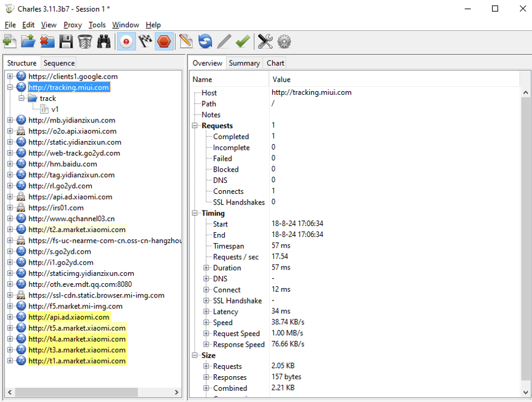532x402 pixels.
Task: Repeat the selected request with the blue arrows icon
Action: (x=205, y=41)
